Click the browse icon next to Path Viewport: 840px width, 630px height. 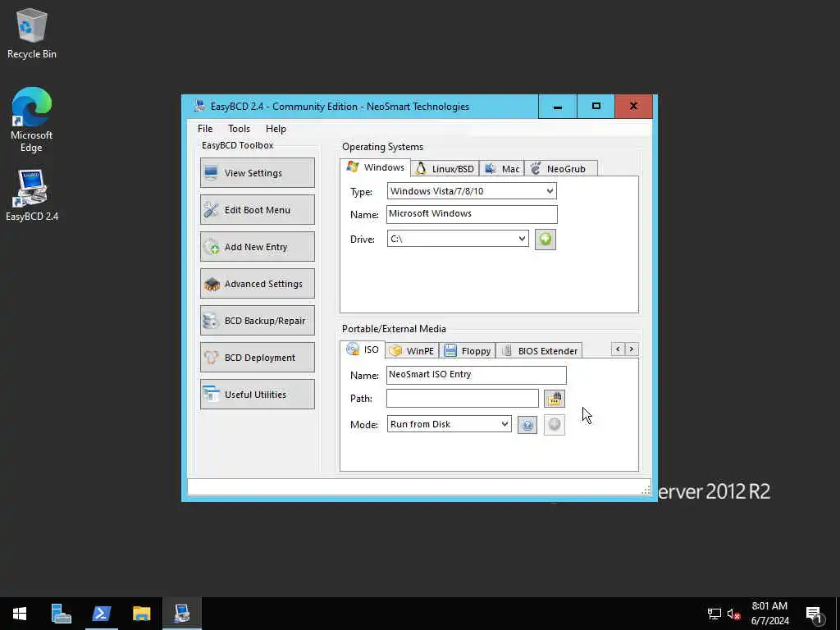(555, 399)
